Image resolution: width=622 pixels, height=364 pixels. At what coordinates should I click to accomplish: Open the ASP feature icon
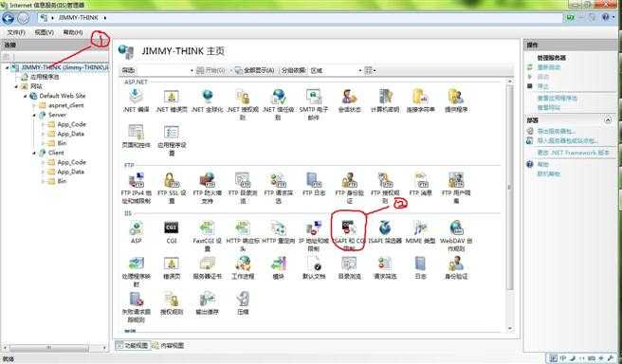[136, 231]
